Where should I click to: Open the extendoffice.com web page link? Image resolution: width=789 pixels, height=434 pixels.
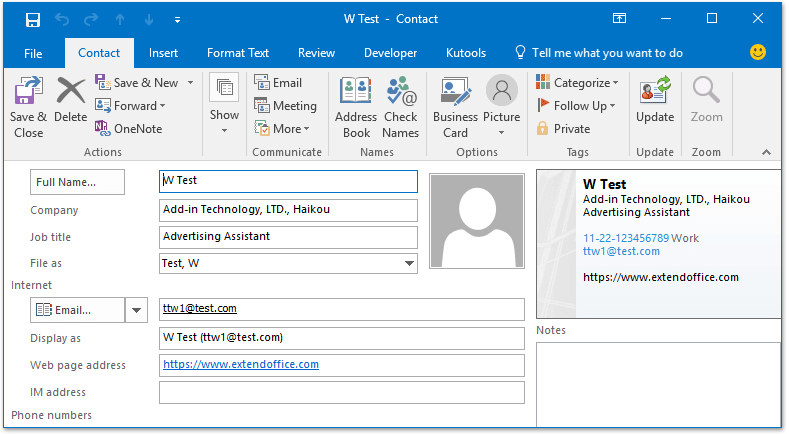click(241, 365)
